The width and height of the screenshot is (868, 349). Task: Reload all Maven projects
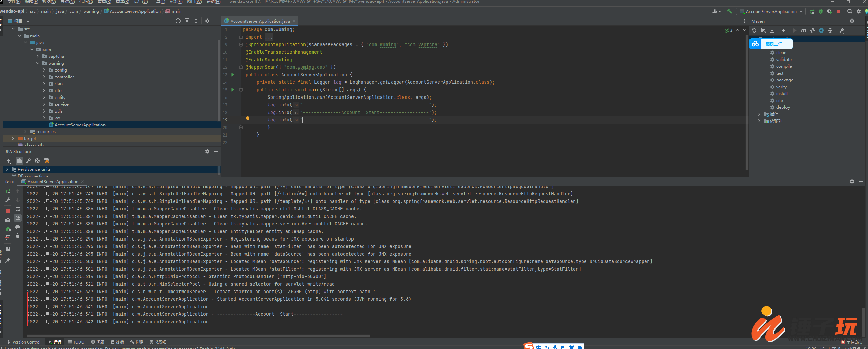tap(754, 30)
